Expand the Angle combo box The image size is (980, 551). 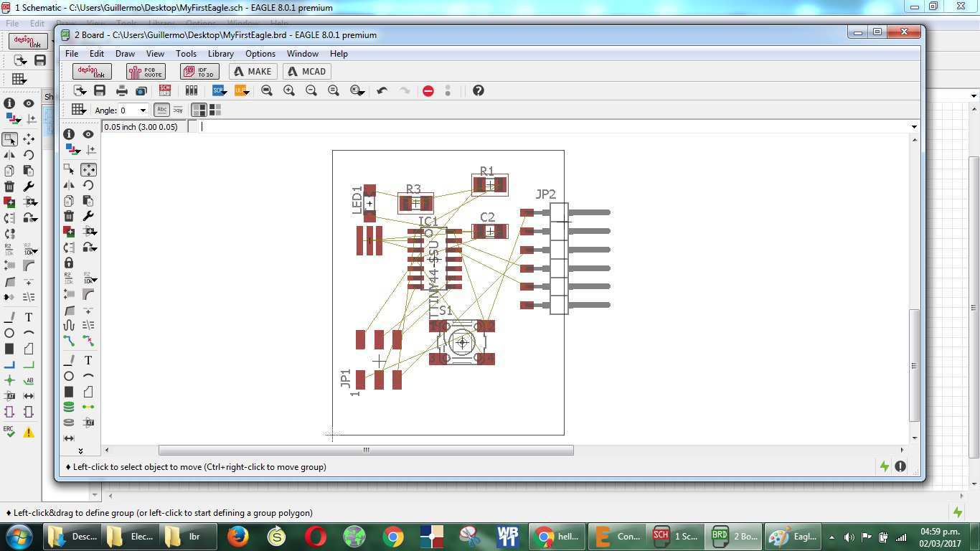point(143,110)
